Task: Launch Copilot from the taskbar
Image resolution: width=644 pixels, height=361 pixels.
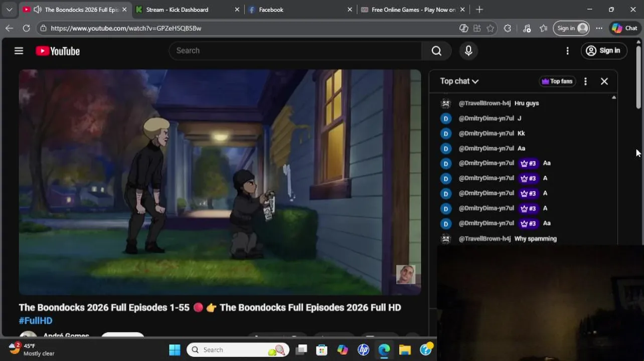Action: [343, 350]
